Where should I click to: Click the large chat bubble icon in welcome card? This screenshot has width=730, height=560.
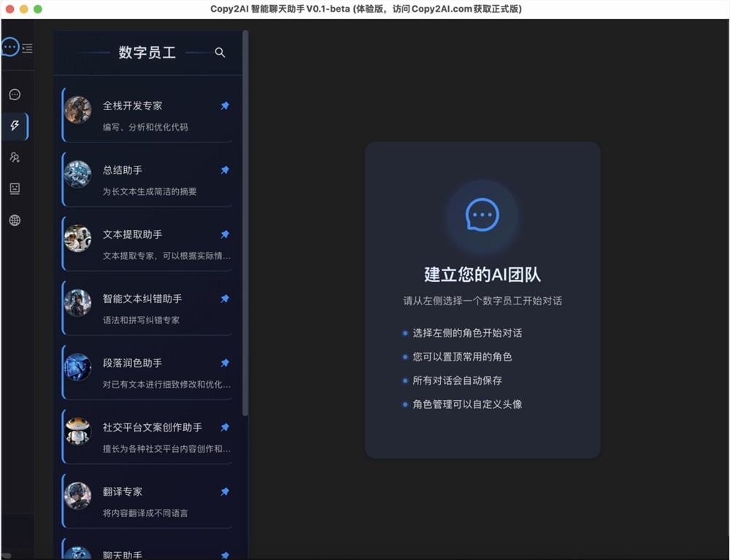[x=482, y=215]
